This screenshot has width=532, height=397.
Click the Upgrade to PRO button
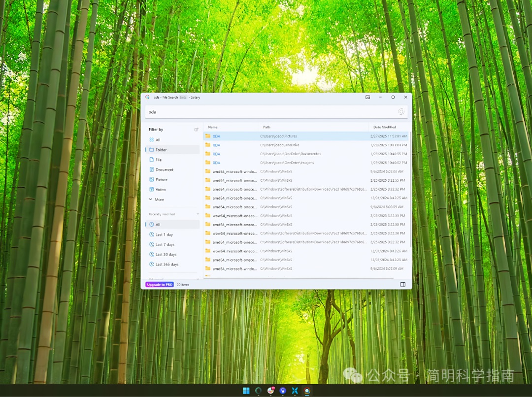160,285
